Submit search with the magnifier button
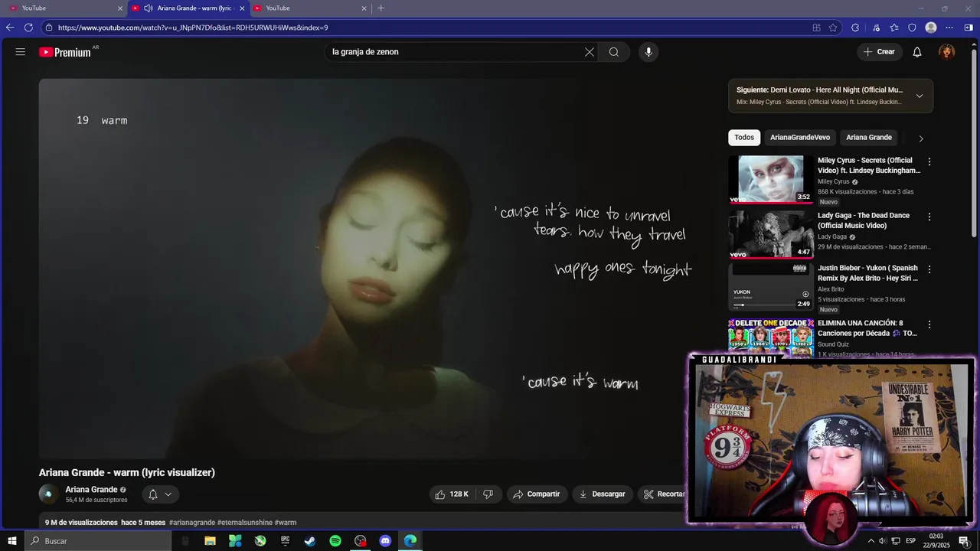980x551 pixels. 614,52
